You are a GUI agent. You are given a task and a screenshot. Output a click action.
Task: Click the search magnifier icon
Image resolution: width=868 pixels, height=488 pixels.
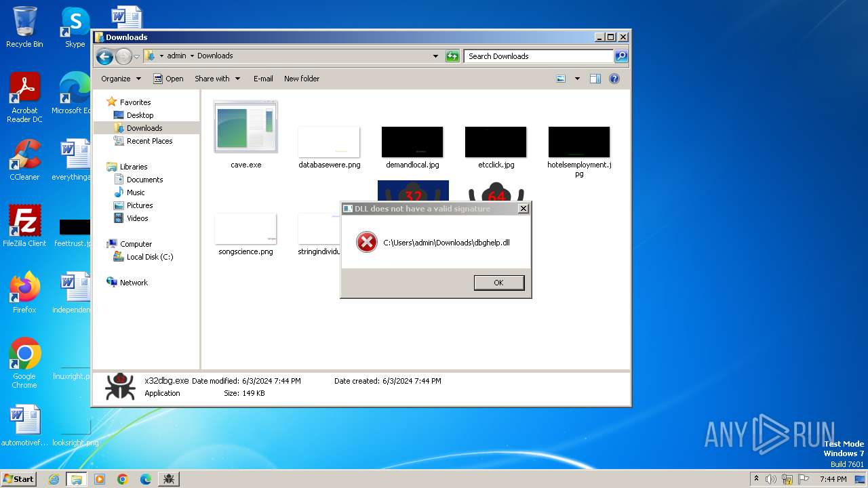tap(620, 56)
